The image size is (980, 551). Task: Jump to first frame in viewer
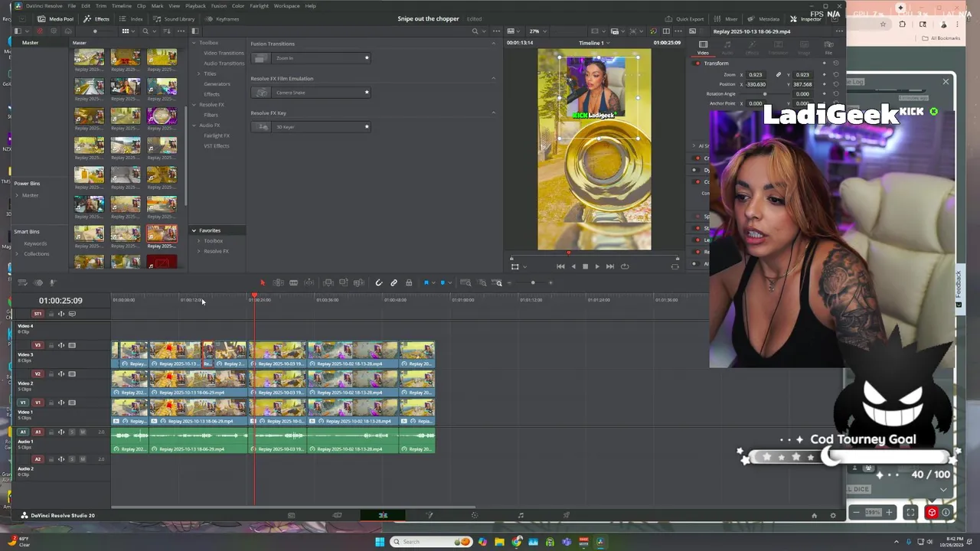tap(560, 266)
